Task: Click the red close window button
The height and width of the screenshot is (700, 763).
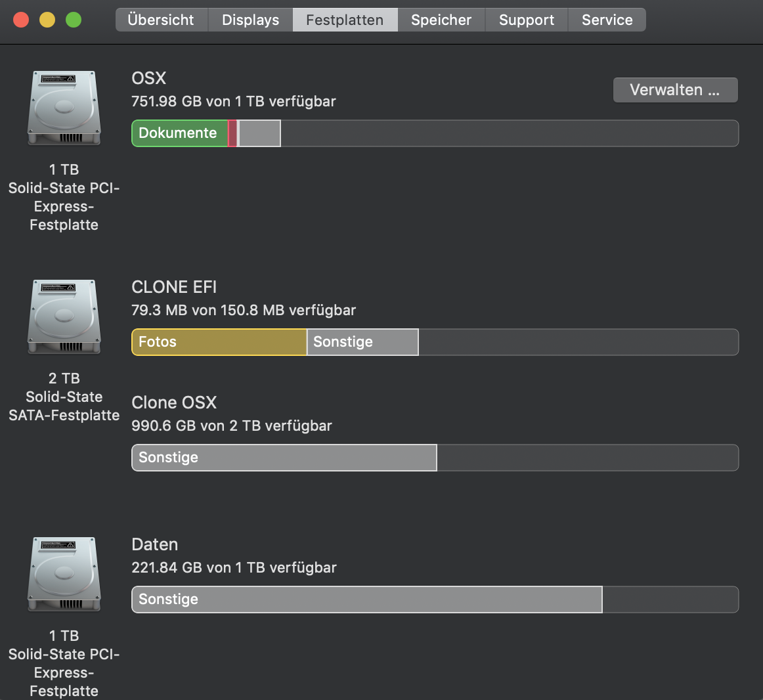Action: [x=21, y=20]
